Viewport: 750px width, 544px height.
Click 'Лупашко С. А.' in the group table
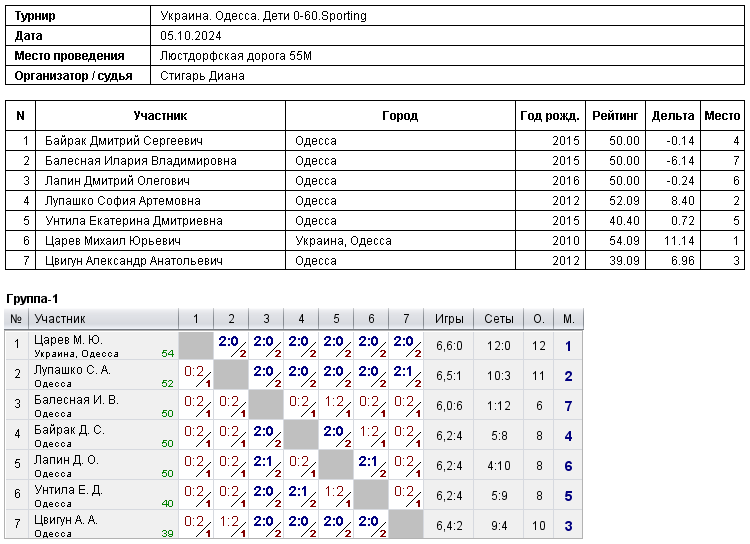point(72,370)
